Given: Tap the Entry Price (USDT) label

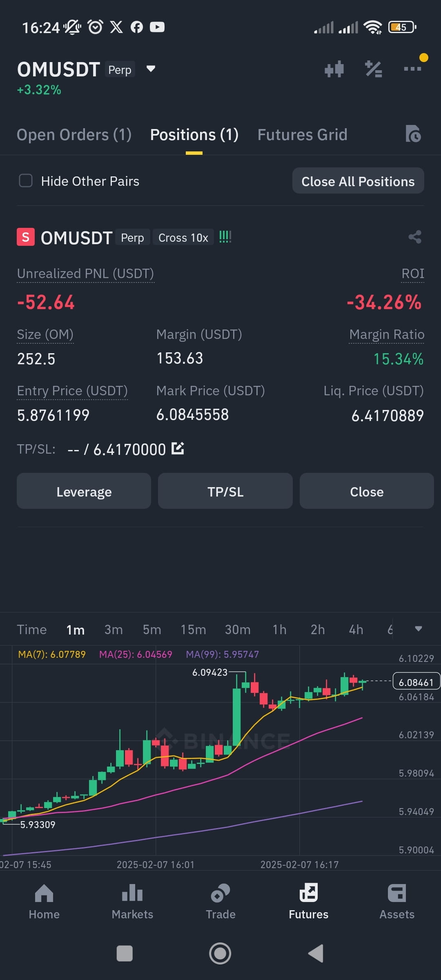Looking at the screenshot, I should tap(72, 391).
